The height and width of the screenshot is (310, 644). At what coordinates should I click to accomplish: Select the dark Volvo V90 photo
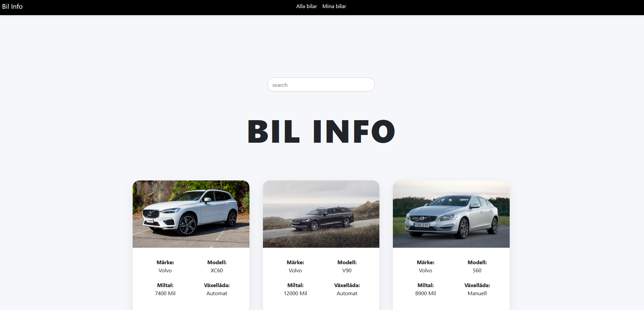click(321, 214)
